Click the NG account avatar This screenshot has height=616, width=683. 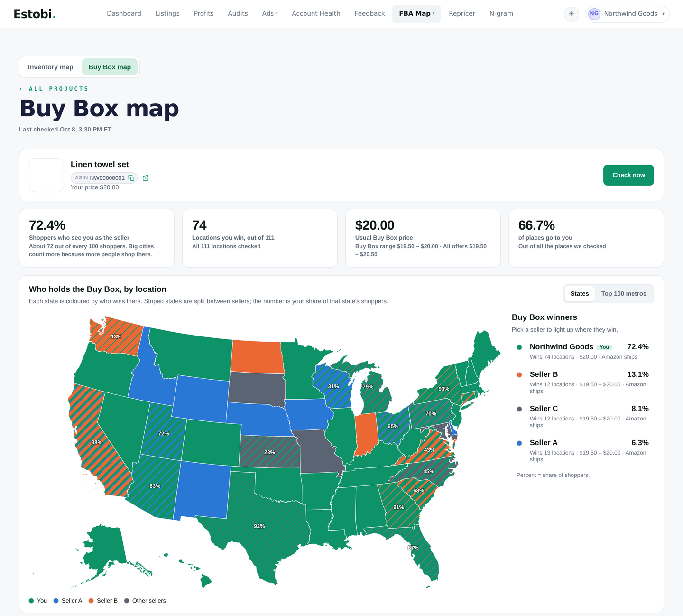(594, 14)
